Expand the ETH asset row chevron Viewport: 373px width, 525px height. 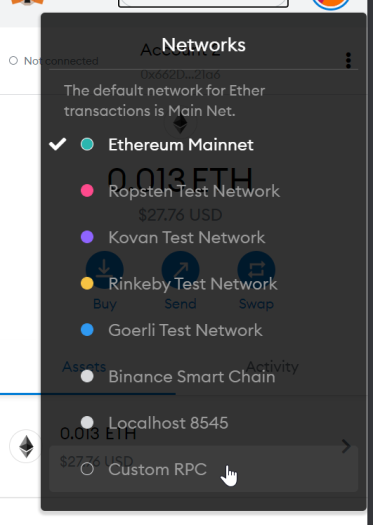click(346, 446)
